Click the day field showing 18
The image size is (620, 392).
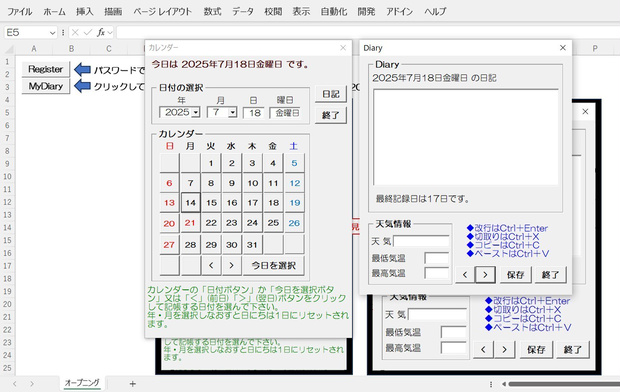point(253,113)
